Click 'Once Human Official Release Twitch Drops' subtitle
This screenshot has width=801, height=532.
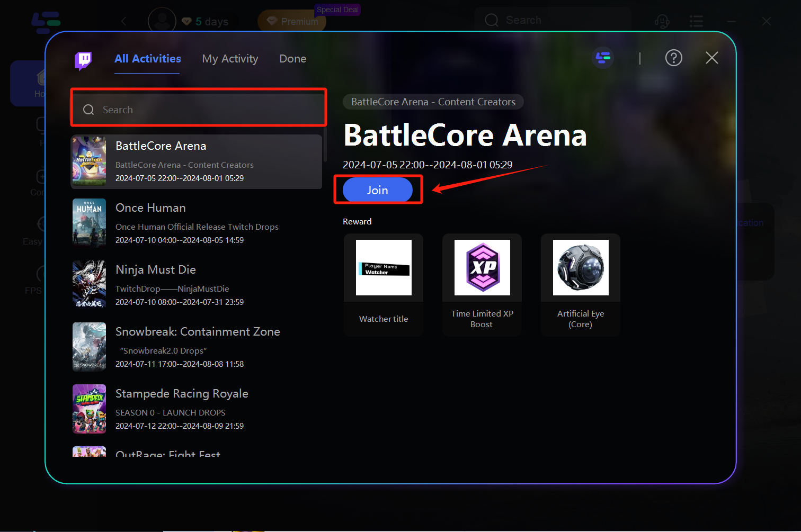(x=197, y=227)
